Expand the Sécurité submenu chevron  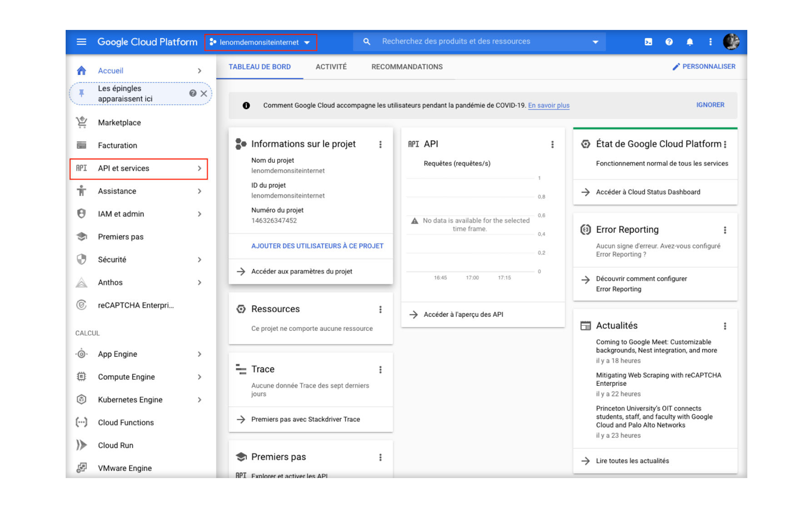[199, 260]
